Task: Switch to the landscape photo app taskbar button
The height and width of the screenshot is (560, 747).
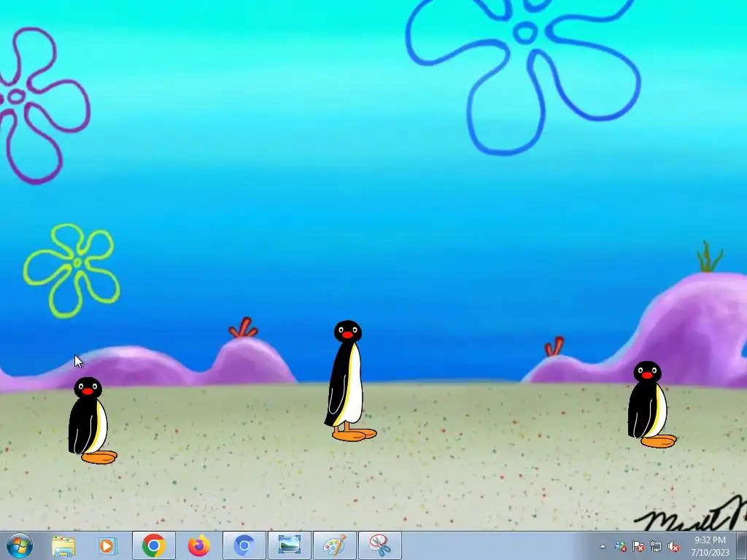Action: pos(289,545)
